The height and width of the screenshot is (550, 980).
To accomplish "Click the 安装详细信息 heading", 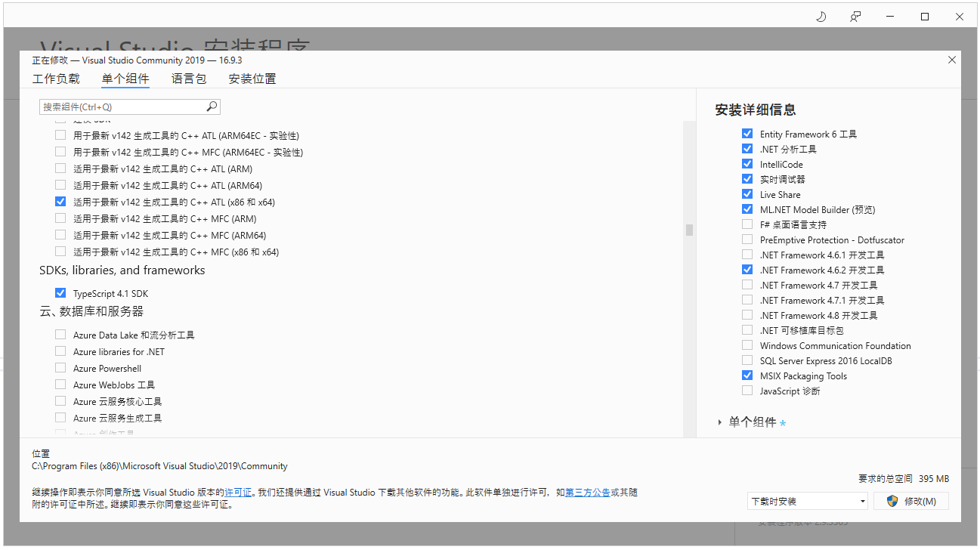I will [756, 110].
